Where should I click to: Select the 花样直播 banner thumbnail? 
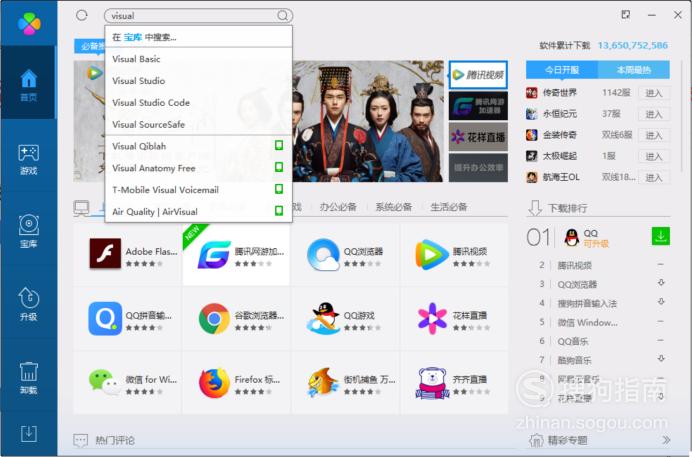(x=478, y=137)
